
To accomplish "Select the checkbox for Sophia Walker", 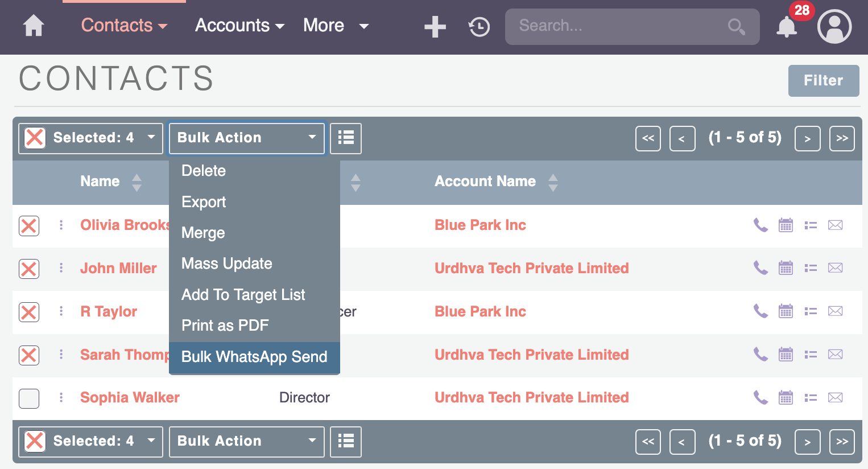I will [29, 398].
